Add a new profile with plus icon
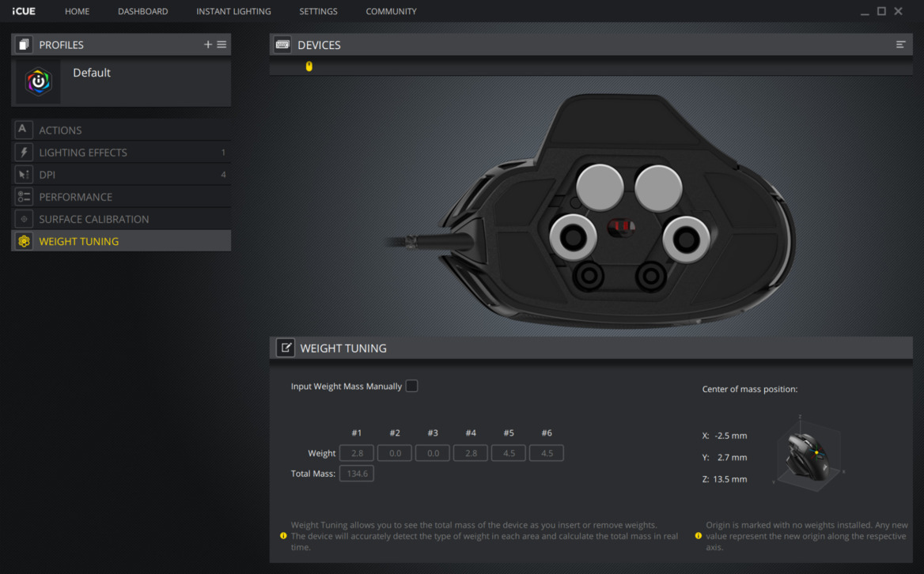924x574 pixels. coord(207,45)
